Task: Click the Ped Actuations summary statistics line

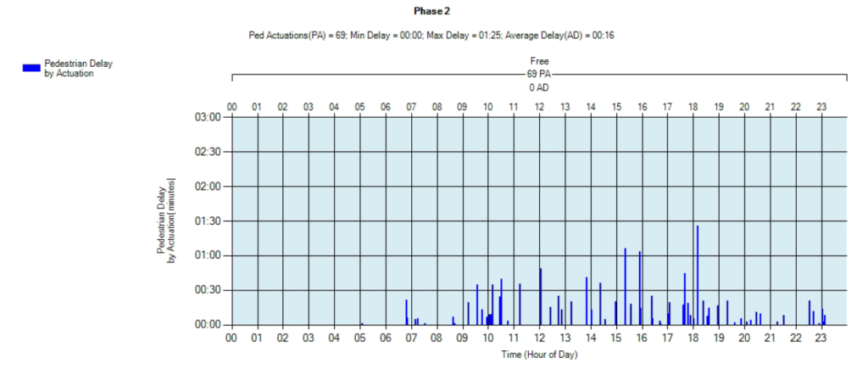Action: coord(432,35)
